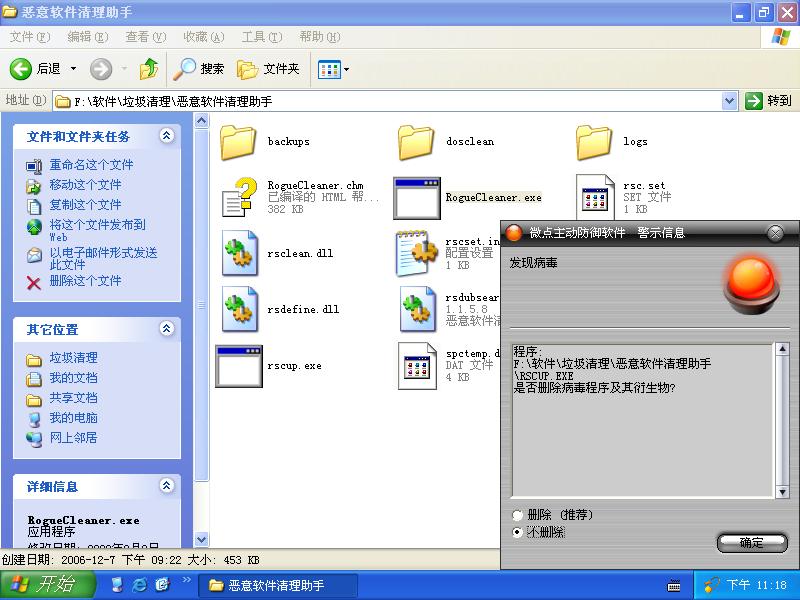Select the RogueCleaner.exe program icon
800x600 pixels.
[x=417, y=198]
